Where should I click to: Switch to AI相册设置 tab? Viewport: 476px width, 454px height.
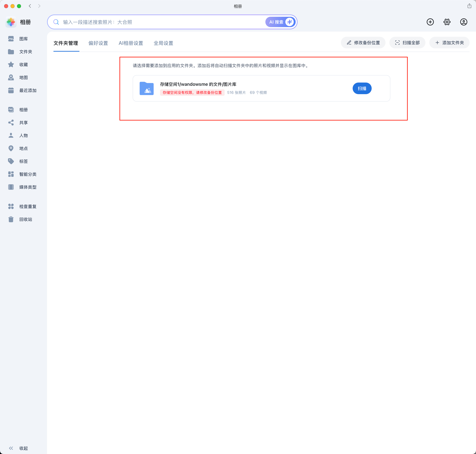click(131, 43)
